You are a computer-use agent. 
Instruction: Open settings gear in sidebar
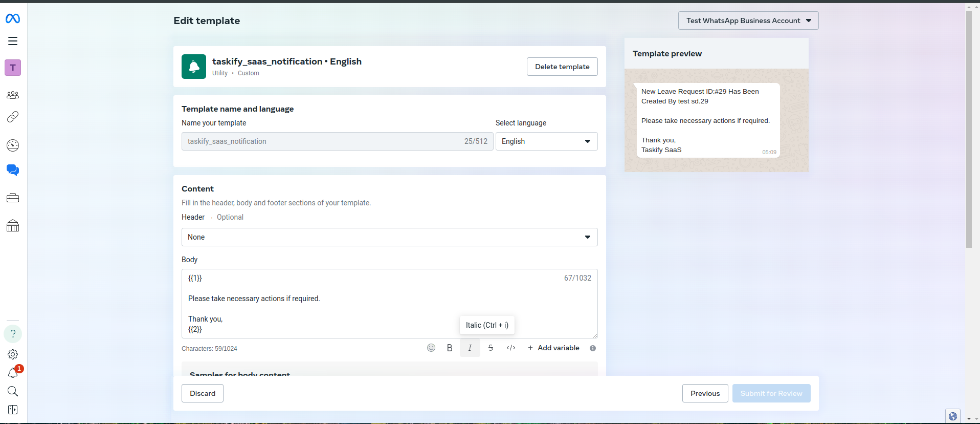pyautogui.click(x=13, y=354)
